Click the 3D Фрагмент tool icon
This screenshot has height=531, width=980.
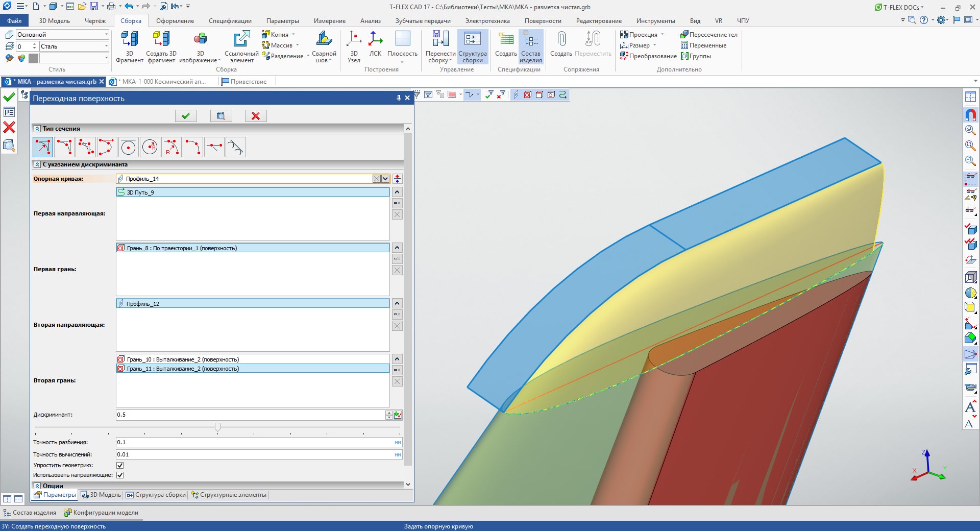(x=130, y=39)
